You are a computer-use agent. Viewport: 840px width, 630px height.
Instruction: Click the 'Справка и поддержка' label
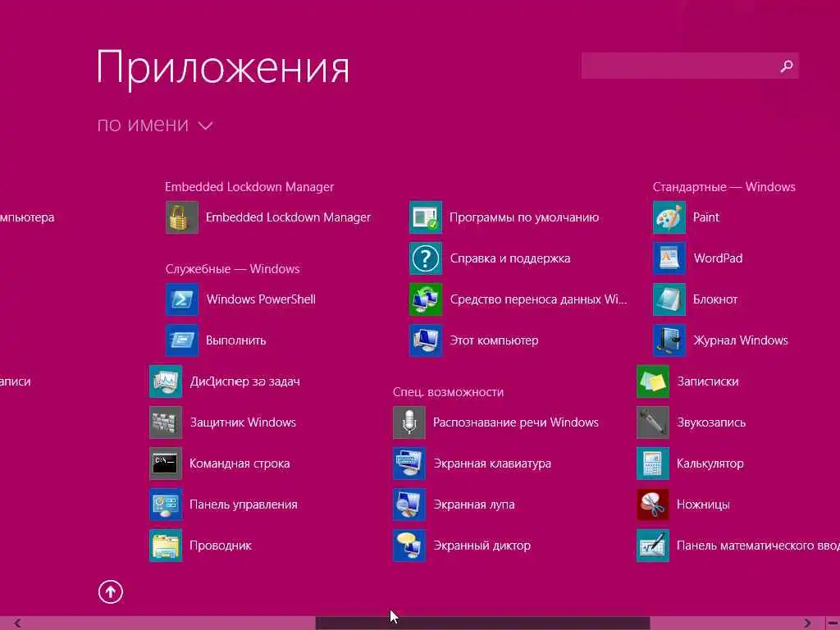510,258
